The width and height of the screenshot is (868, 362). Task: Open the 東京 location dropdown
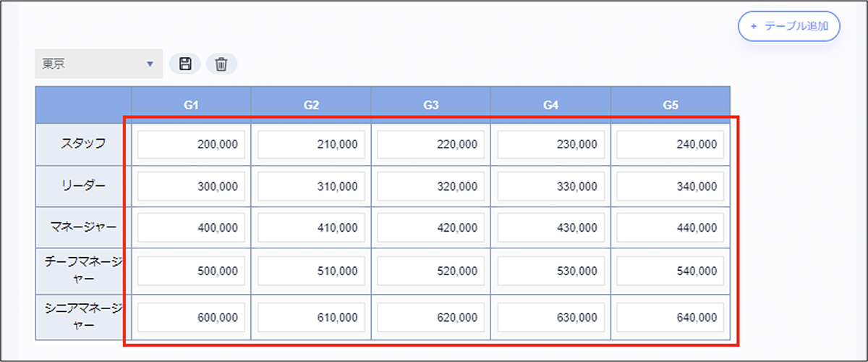pyautogui.click(x=98, y=64)
